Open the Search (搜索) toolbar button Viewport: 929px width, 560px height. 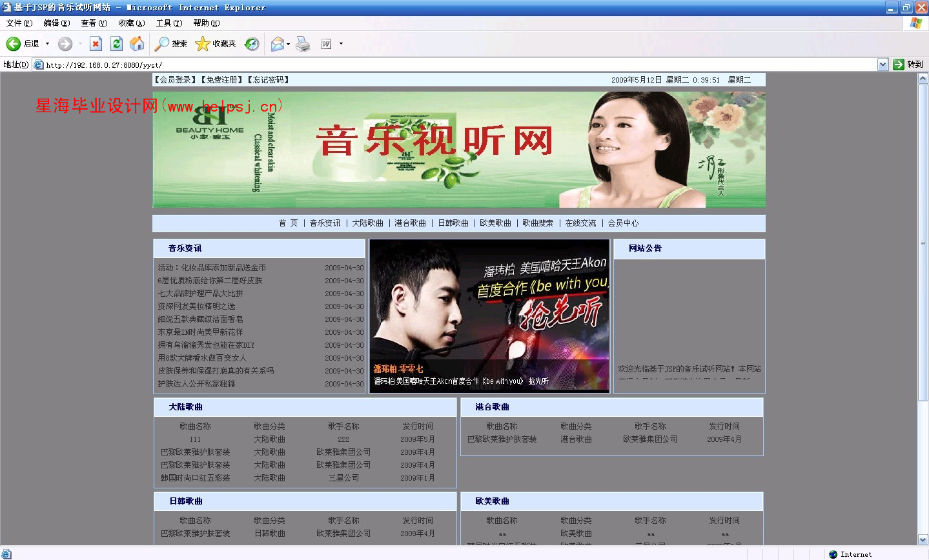(171, 44)
